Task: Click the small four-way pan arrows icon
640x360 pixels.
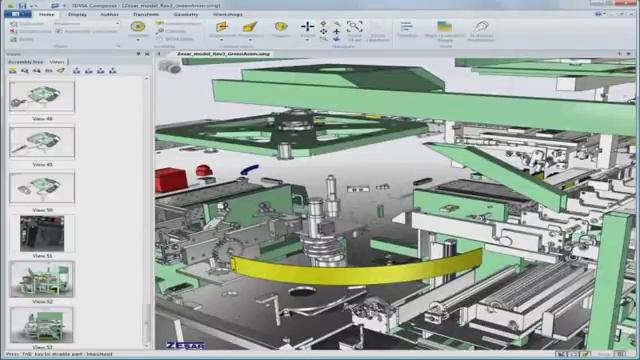Action: pyautogui.click(x=323, y=31)
